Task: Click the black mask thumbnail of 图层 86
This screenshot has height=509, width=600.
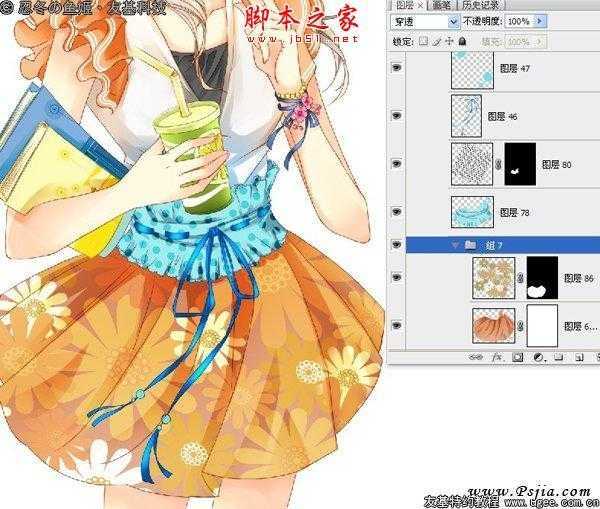Action: [542, 279]
